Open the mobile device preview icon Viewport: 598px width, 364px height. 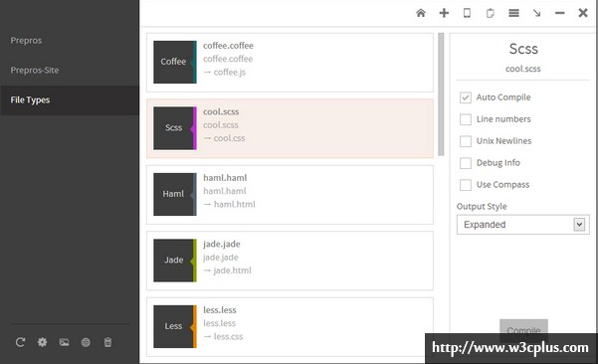click(x=467, y=13)
